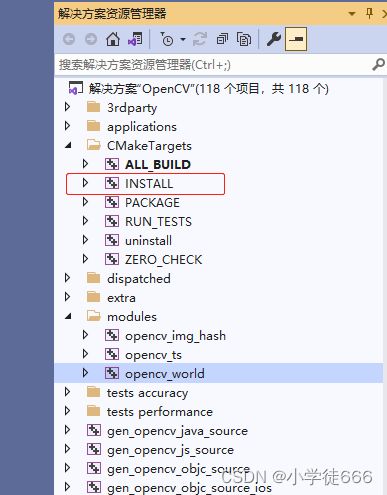Collapse the modules folder
The height and width of the screenshot is (495, 387).
point(68,317)
